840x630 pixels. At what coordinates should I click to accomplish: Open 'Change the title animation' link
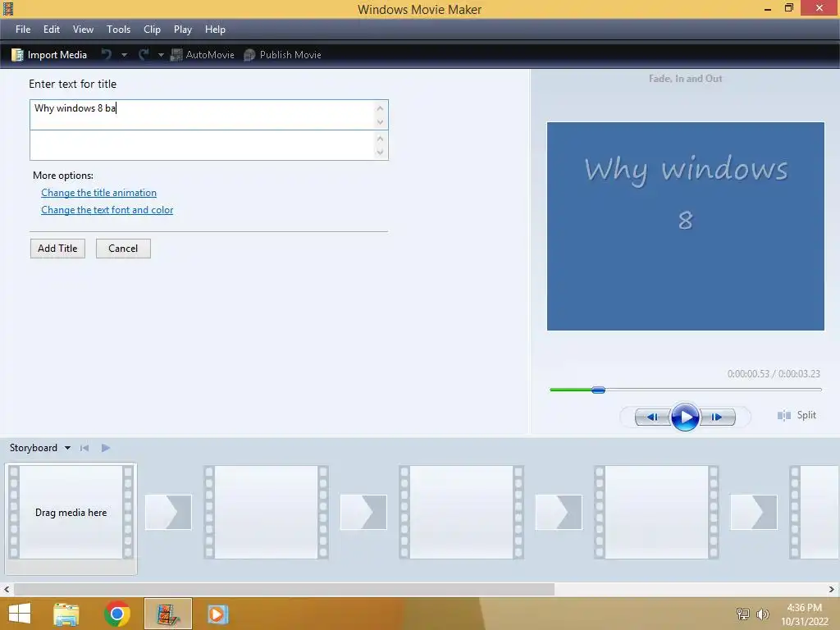click(99, 193)
